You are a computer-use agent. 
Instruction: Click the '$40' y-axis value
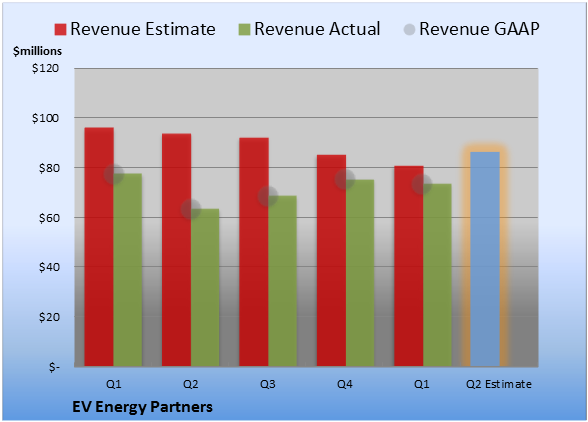(x=49, y=267)
